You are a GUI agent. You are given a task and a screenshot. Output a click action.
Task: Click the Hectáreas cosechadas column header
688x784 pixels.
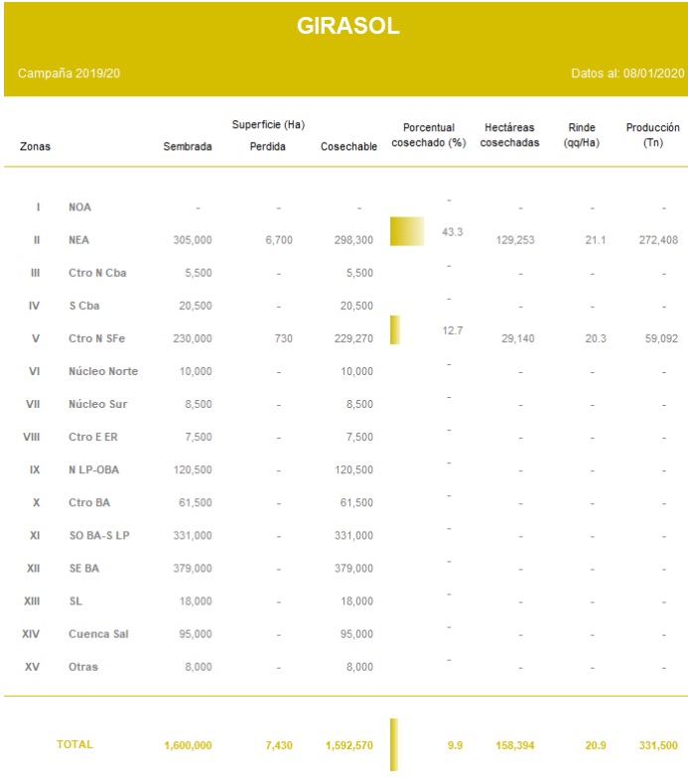tap(511, 135)
